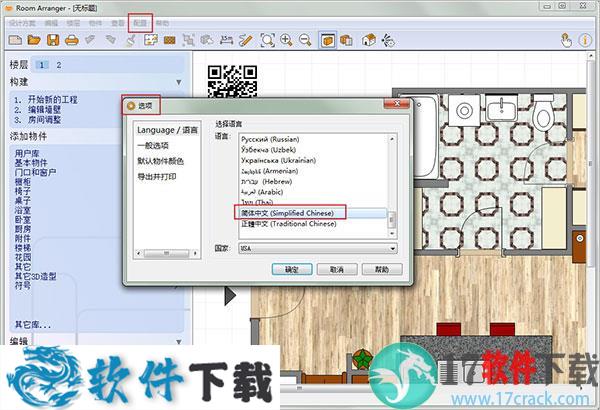Open a file with the folder icon
Screen dimensions: 600x410
coord(34,40)
